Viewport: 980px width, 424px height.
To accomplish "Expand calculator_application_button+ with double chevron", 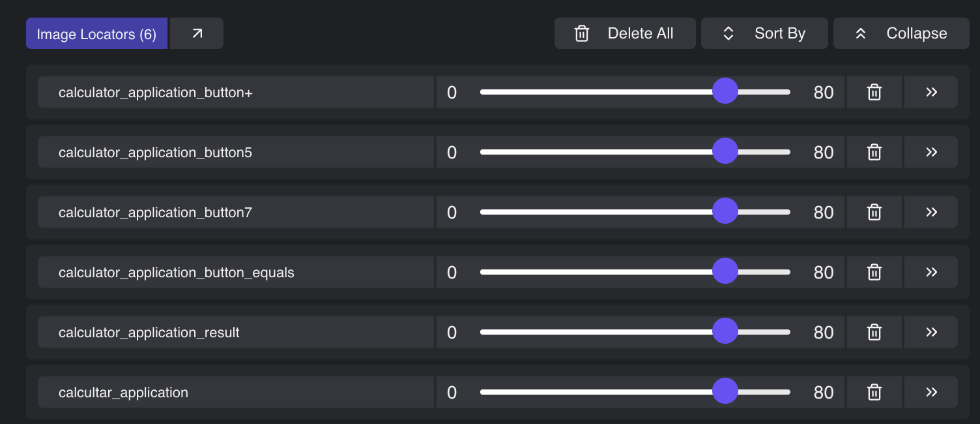I will tap(931, 92).
